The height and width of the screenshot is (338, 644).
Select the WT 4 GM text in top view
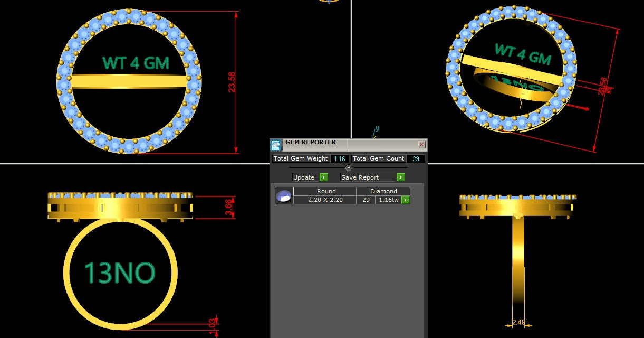pos(136,63)
